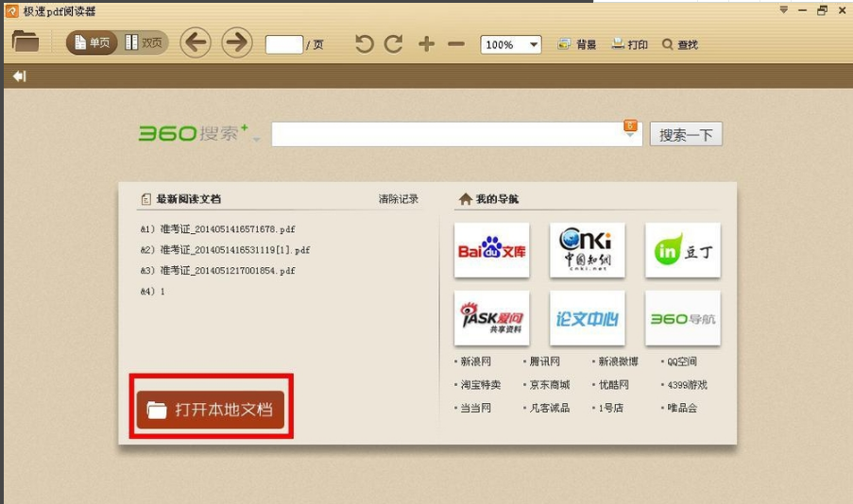
Task: Open recent document entry &4) 1
Action: 153,292
